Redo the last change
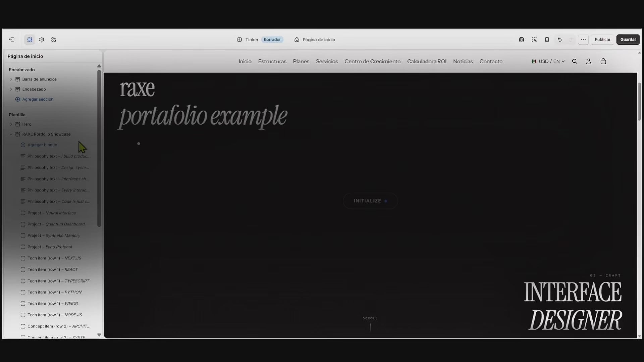This screenshot has height=362, width=644. tap(571, 40)
